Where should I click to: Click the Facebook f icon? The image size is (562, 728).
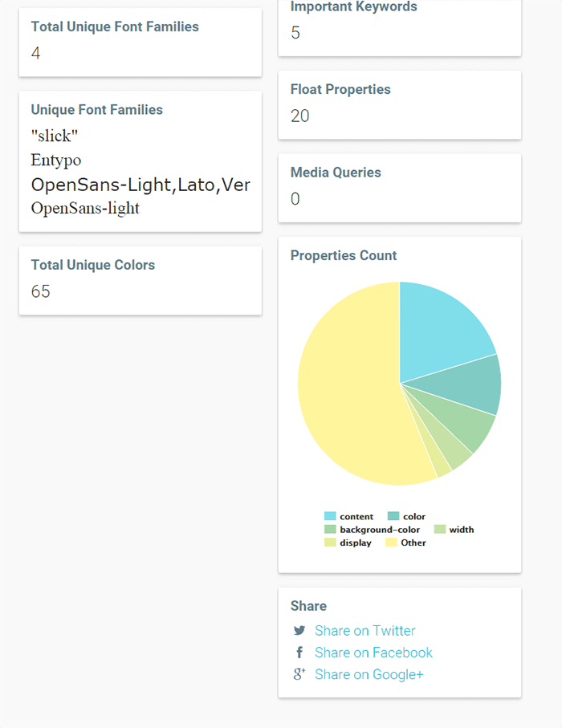coord(299,653)
